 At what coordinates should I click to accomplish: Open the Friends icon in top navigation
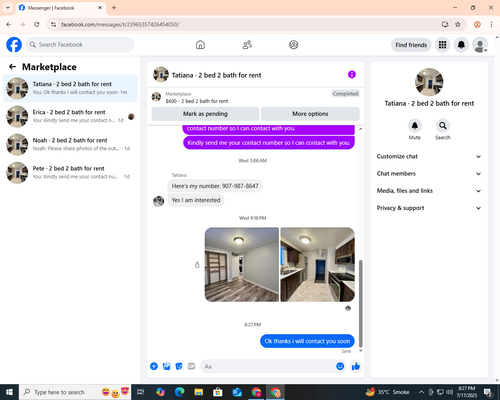[x=247, y=45]
